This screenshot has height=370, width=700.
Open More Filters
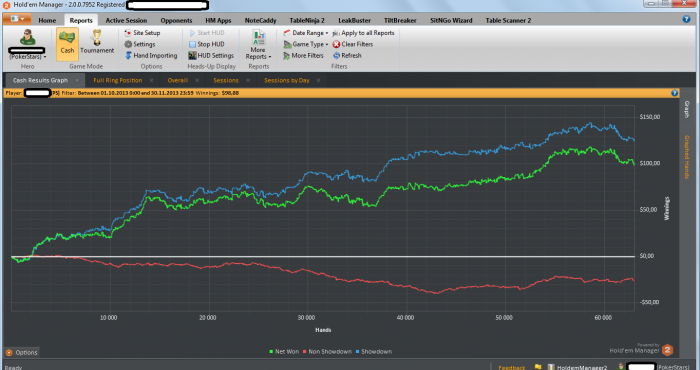pyautogui.click(x=303, y=56)
